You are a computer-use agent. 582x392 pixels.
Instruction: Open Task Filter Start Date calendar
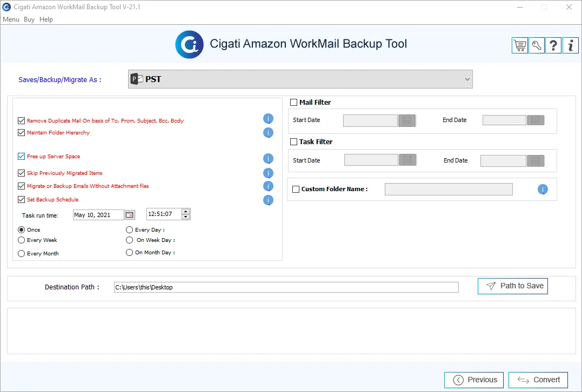[x=407, y=160]
